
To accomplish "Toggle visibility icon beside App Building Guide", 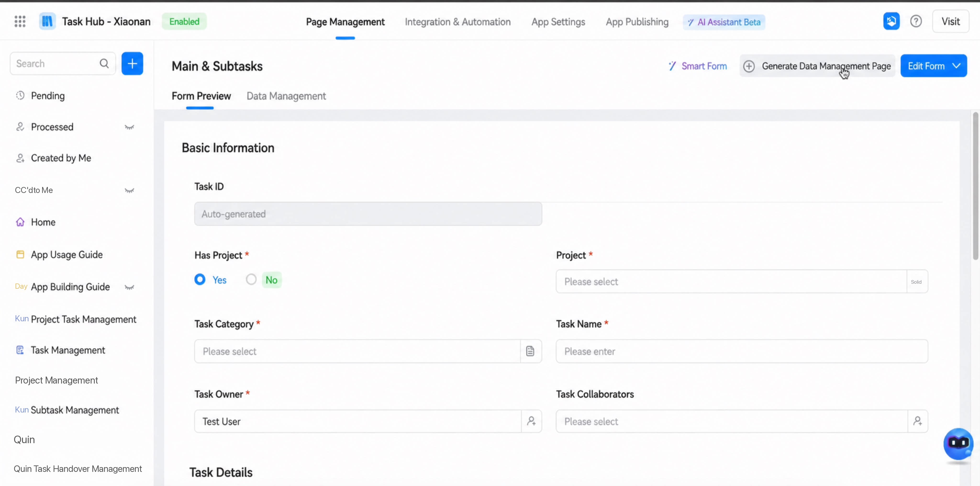I will (x=129, y=287).
